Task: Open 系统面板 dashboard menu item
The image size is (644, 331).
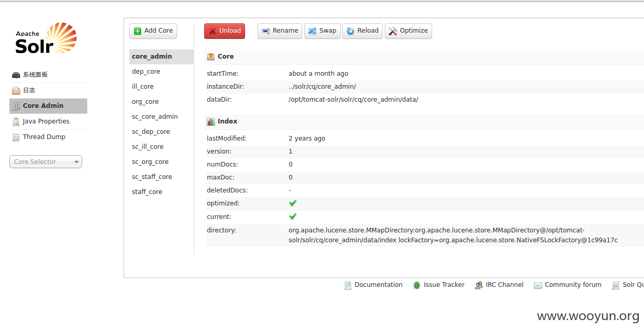Action: (48, 75)
